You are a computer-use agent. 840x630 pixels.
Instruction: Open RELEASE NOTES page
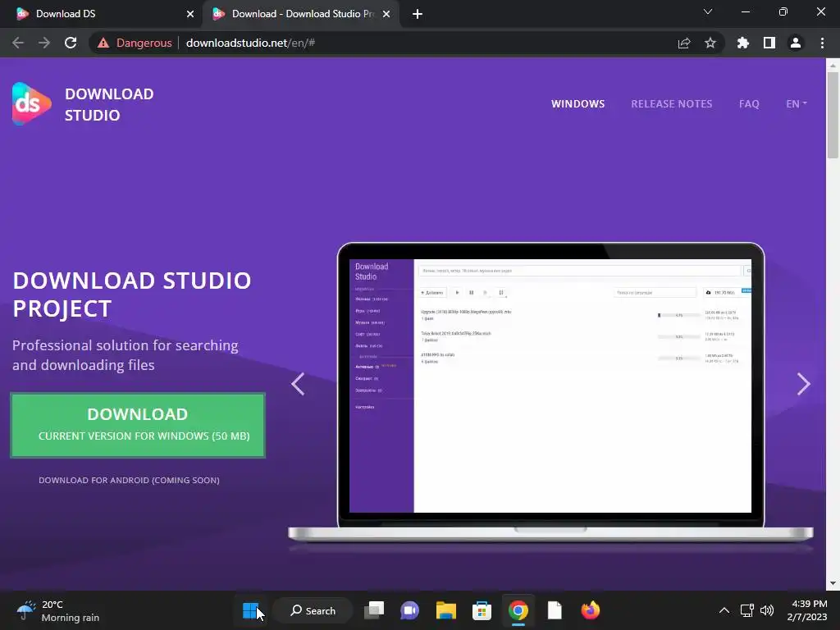click(x=671, y=104)
